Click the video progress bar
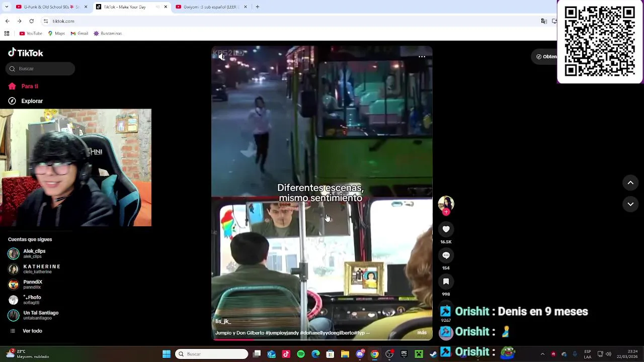 [322, 339]
